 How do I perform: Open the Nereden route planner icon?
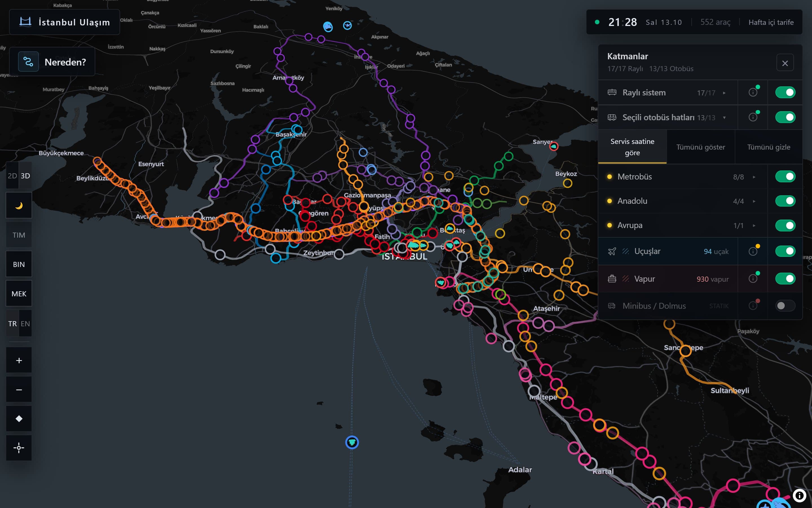click(28, 62)
